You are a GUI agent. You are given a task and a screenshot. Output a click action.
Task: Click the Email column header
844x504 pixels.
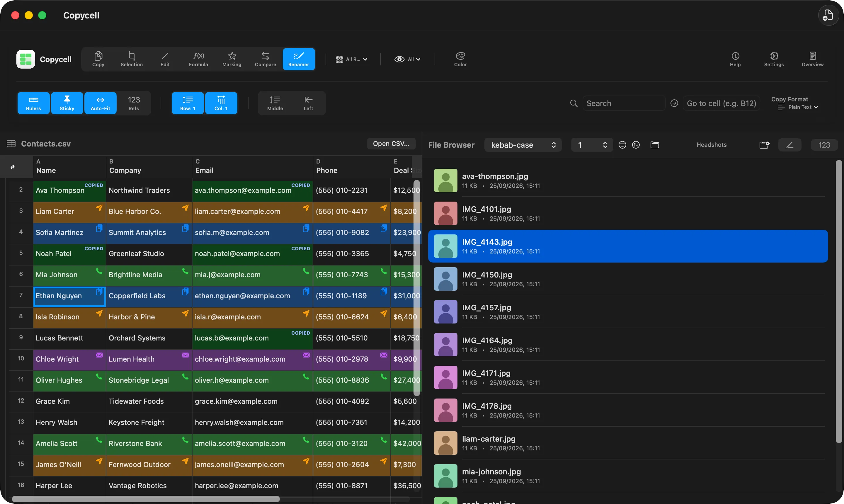tap(252, 166)
